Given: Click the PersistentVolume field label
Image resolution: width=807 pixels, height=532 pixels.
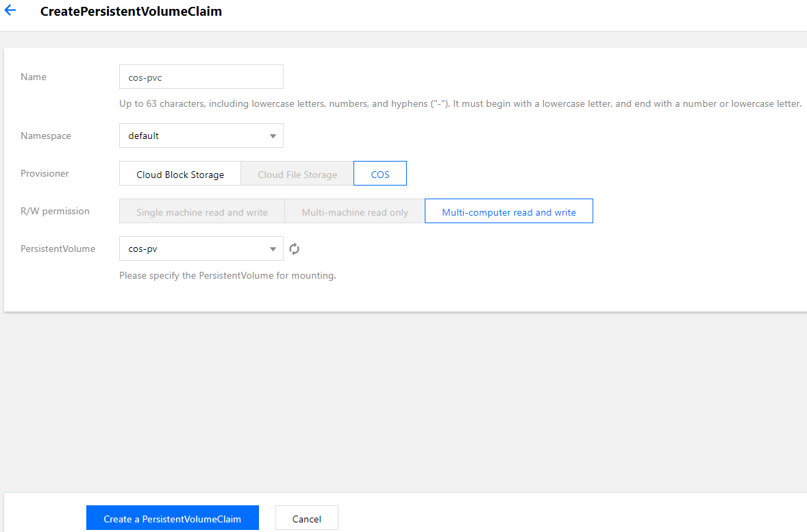Looking at the screenshot, I should point(58,249).
